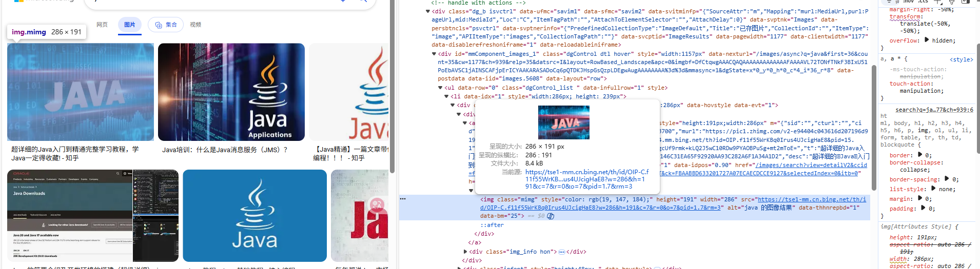Open the 网页 search tab
The width and height of the screenshot is (980, 269).
pos(102,25)
